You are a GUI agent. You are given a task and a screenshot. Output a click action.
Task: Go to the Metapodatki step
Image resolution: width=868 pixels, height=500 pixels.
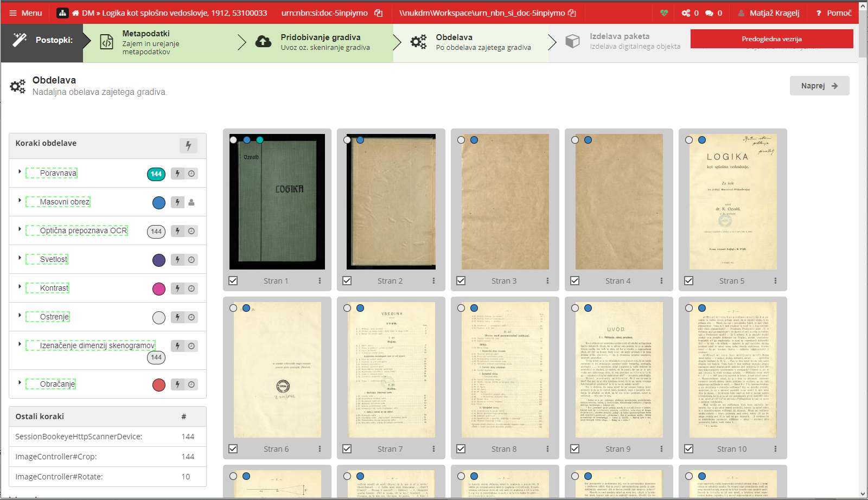pos(160,42)
